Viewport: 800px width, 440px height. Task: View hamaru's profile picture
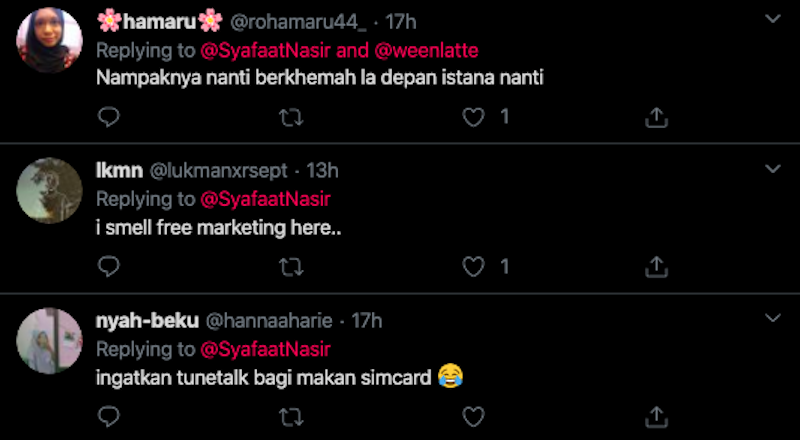(x=49, y=40)
